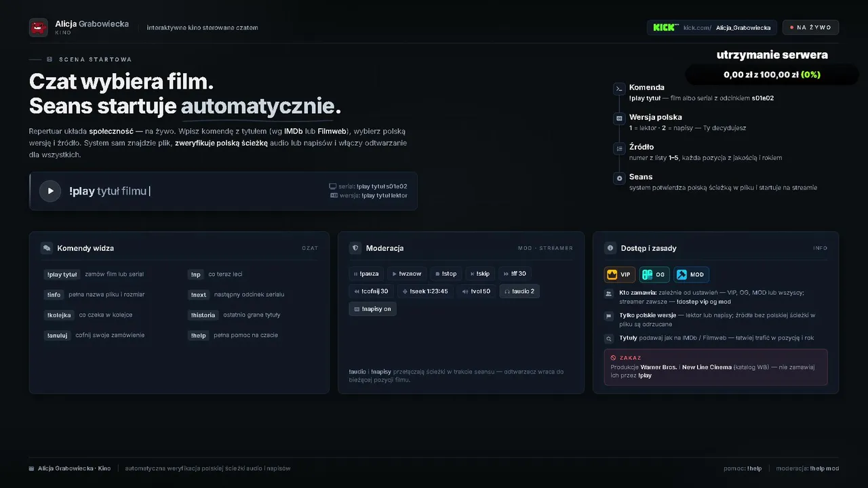Click the !info command chip

[x=54, y=295]
